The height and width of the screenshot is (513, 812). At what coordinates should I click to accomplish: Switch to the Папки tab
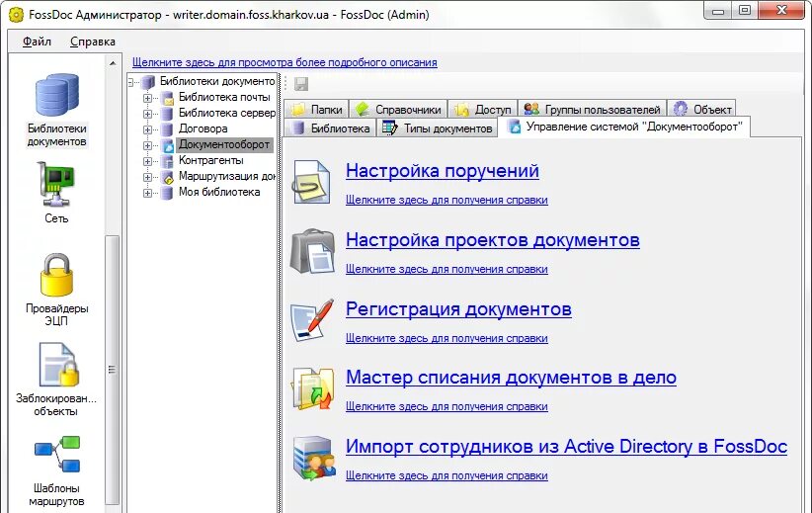316,110
